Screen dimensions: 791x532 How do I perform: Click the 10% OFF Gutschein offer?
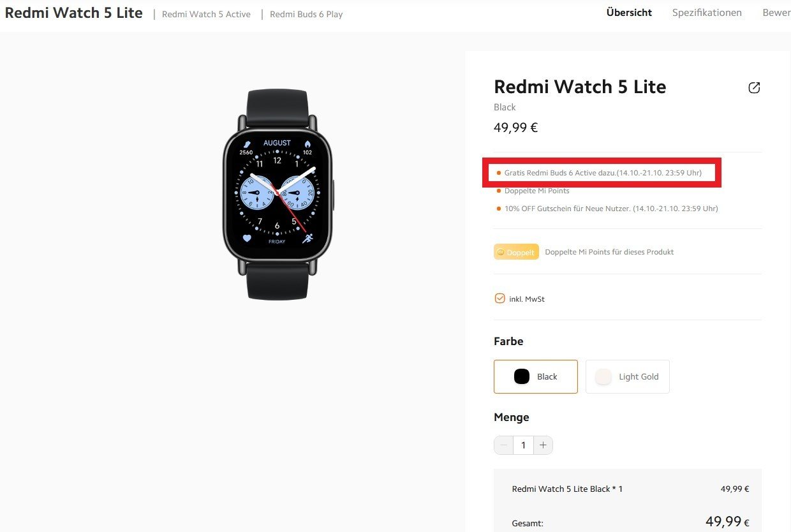[610, 209]
